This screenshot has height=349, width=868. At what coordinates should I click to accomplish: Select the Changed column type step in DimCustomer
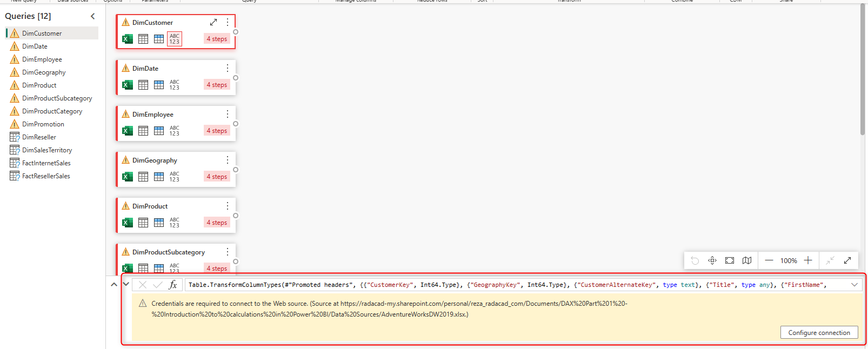(x=174, y=39)
